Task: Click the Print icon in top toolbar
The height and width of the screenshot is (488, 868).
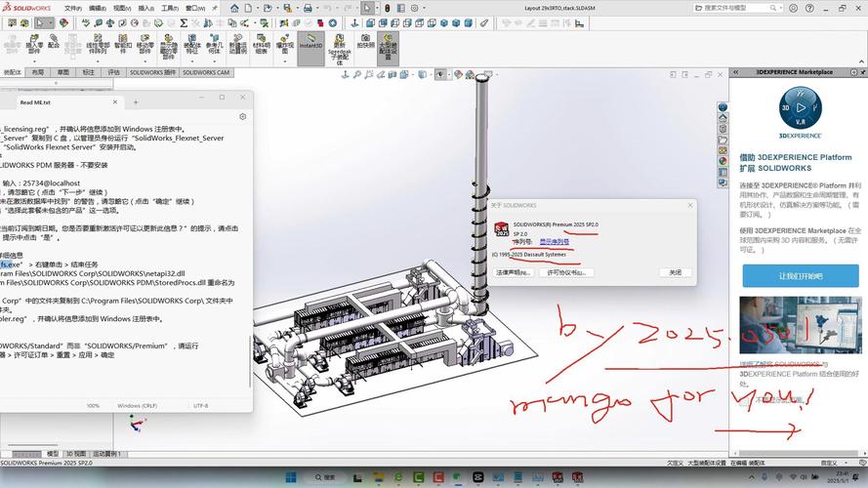Action: click(x=308, y=9)
